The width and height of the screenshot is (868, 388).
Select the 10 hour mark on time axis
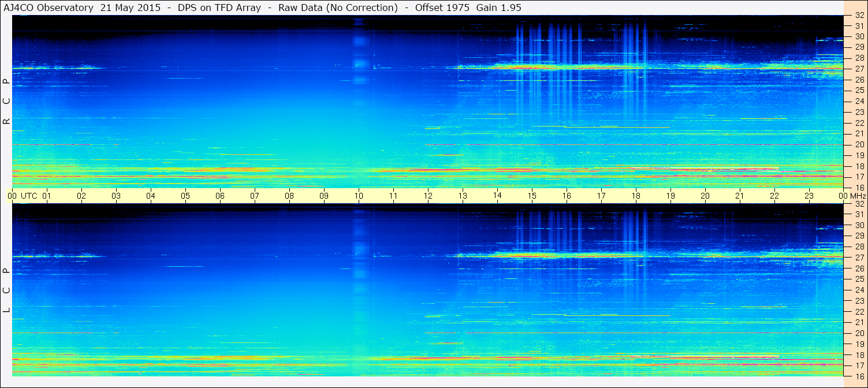[359, 196]
